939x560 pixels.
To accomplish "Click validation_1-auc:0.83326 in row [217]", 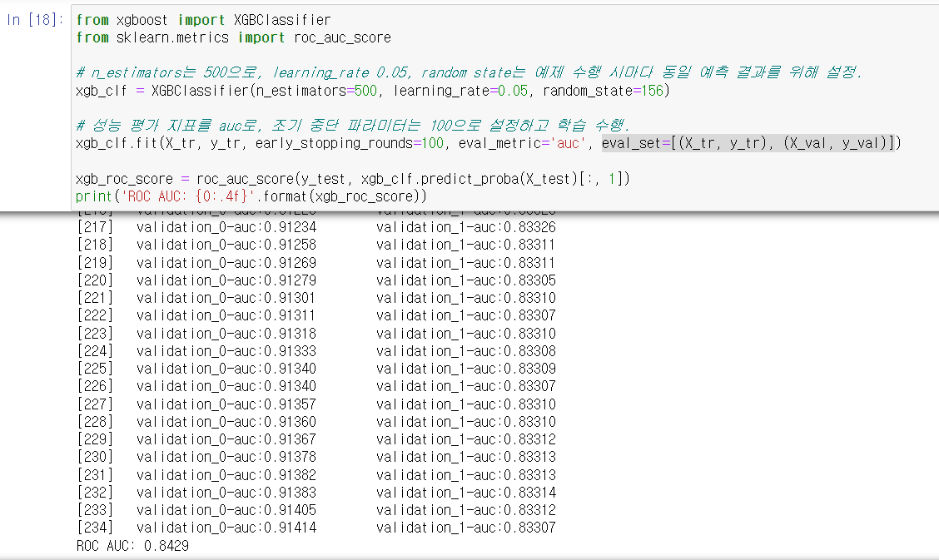I will coord(466,227).
